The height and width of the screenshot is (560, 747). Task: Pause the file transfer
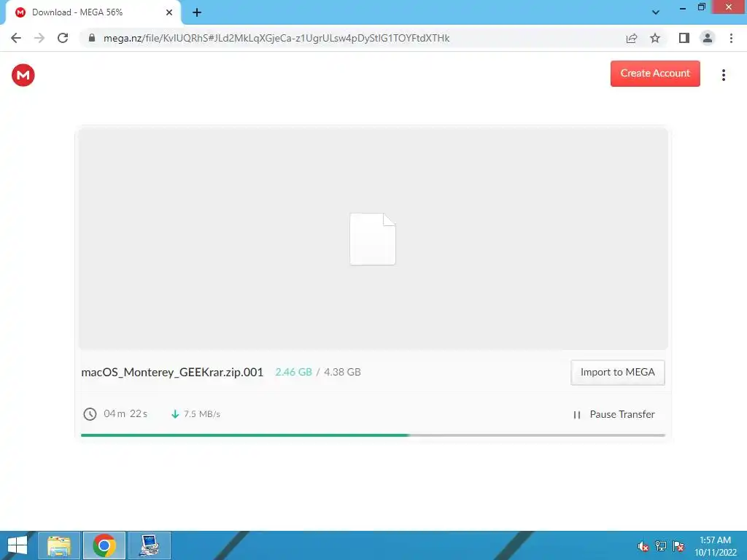[x=614, y=414]
